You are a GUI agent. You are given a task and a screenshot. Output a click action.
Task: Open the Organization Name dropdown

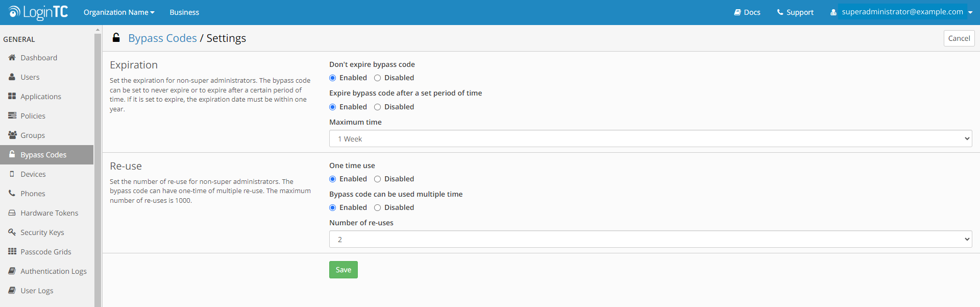pos(119,12)
